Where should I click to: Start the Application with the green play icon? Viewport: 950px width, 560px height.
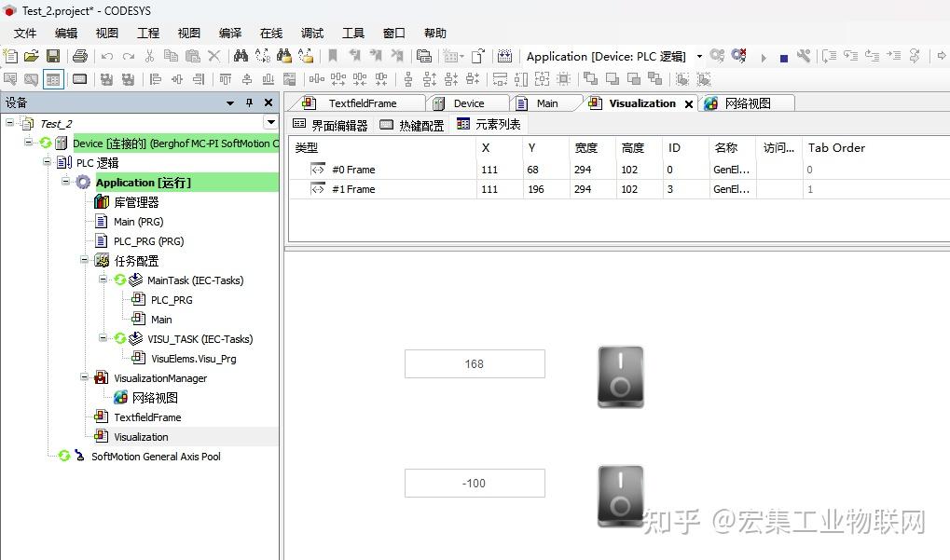[x=764, y=58]
